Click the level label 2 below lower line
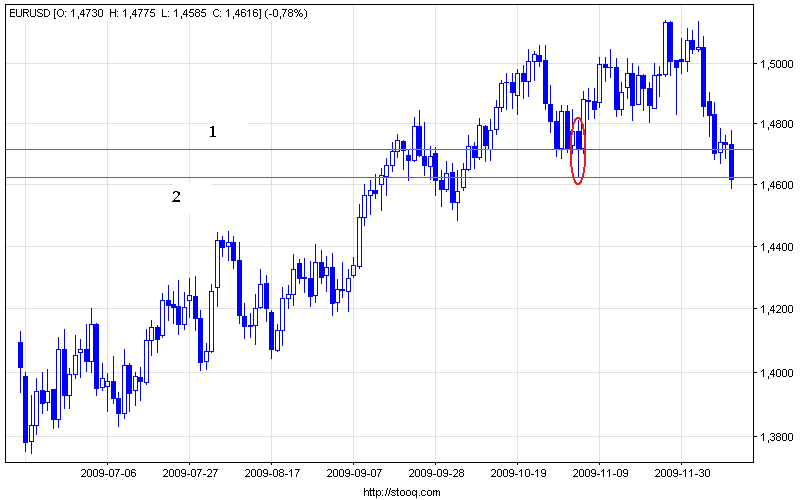Screen dimensions: 800x500 point(176,197)
